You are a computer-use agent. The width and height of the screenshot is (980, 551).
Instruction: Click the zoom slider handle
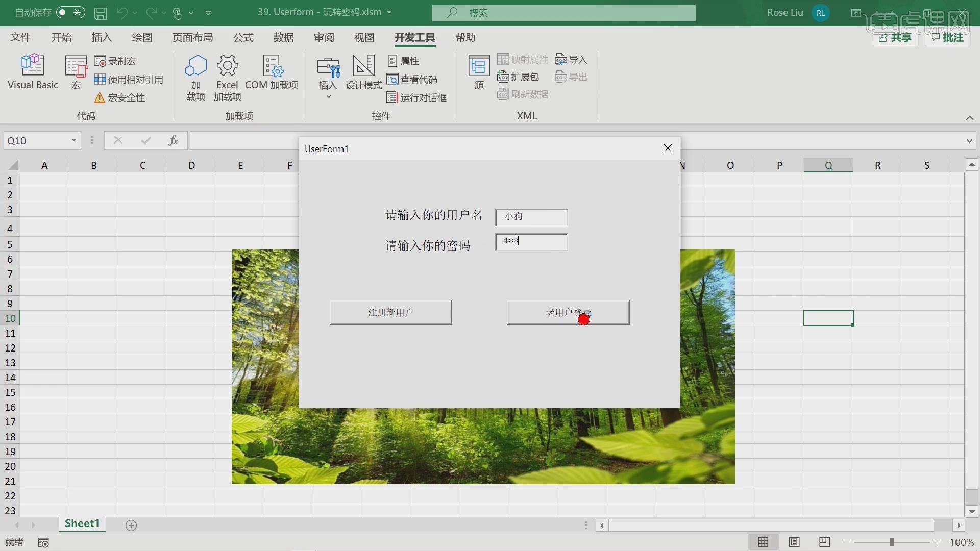tap(892, 542)
